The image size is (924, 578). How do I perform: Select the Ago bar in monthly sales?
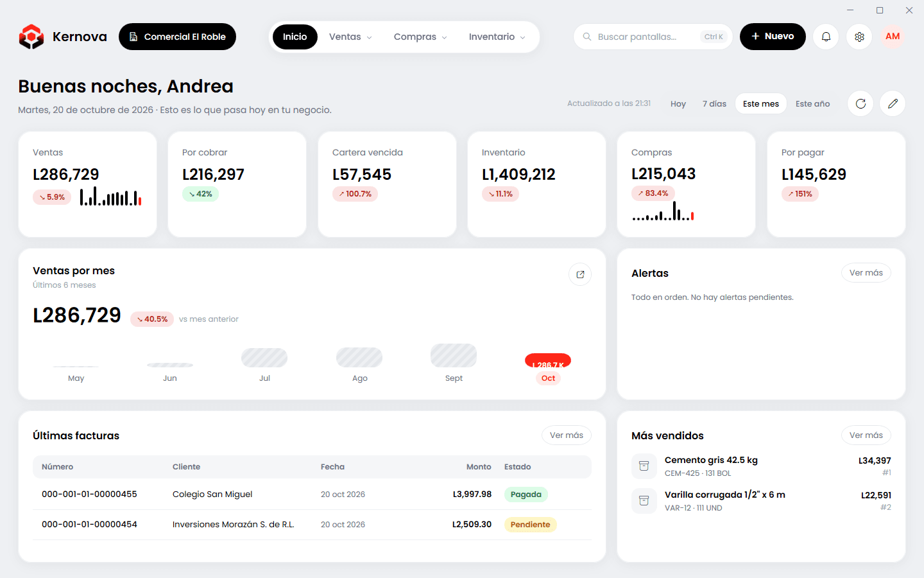tap(359, 357)
